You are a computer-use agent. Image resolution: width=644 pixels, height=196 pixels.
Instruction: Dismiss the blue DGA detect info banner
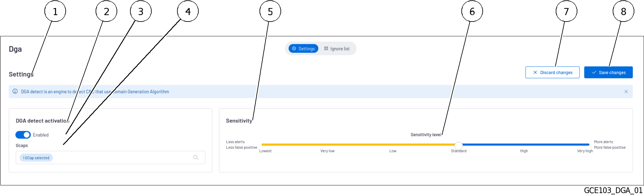coord(626,92)
